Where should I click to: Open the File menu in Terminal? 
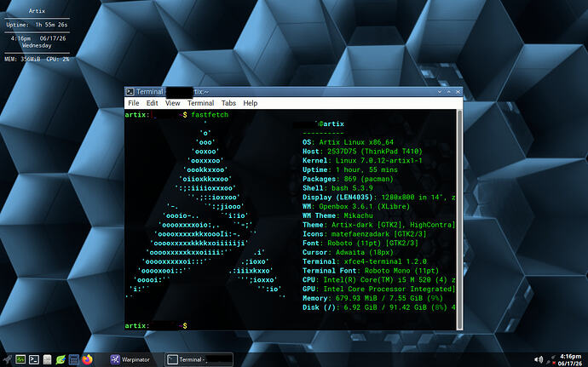click(134, 103)
